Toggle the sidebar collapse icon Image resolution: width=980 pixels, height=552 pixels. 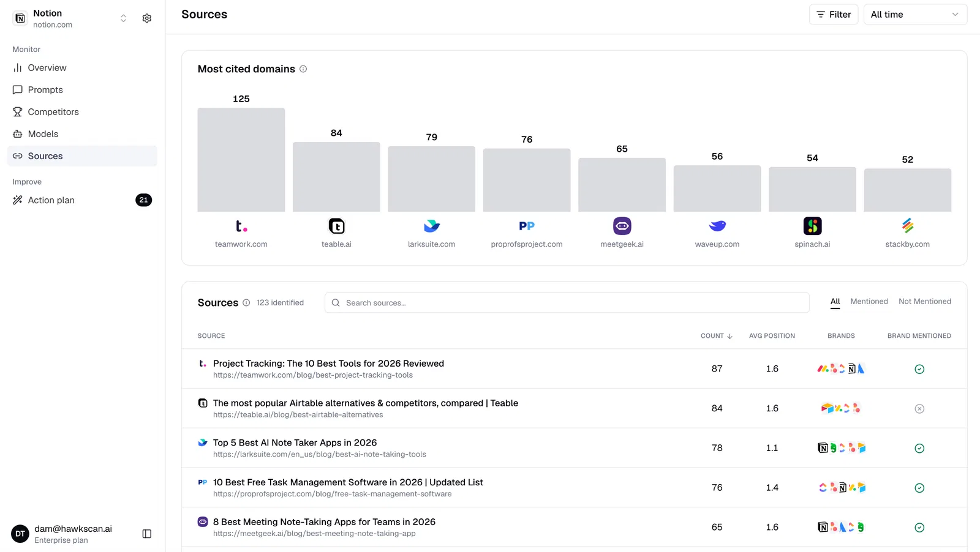(x=147, y=534)
